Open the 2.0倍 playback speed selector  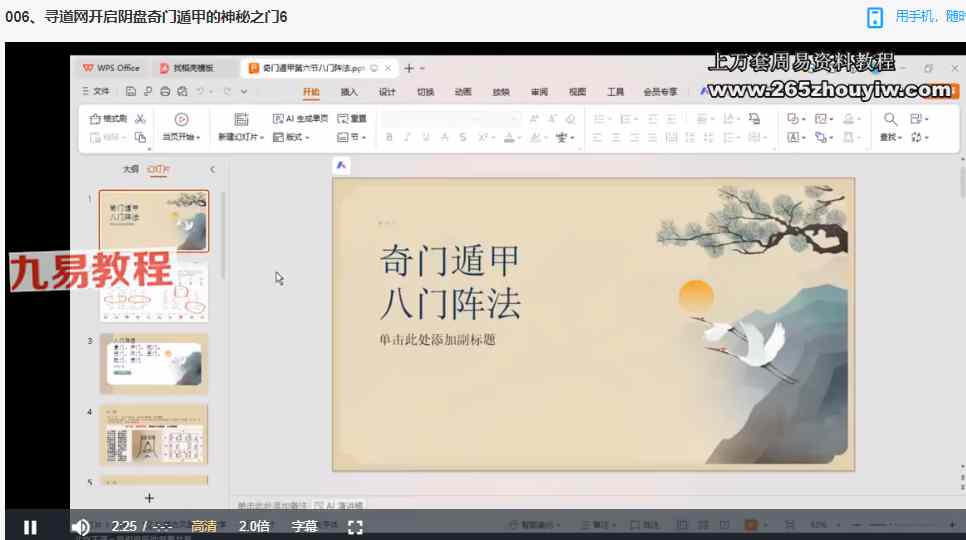tap(252, 526)
